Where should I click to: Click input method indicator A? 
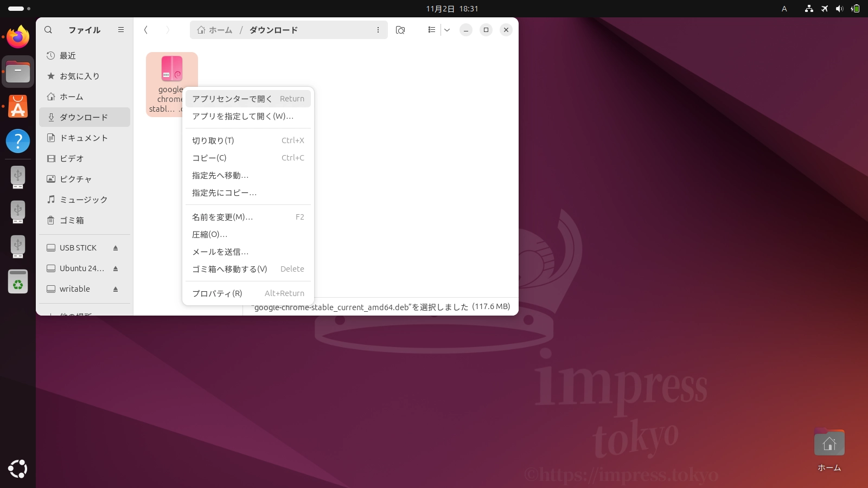click(x=784, y=9)
